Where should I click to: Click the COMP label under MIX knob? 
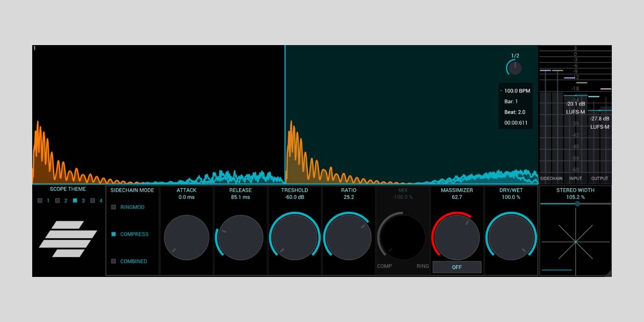(385, 266)
